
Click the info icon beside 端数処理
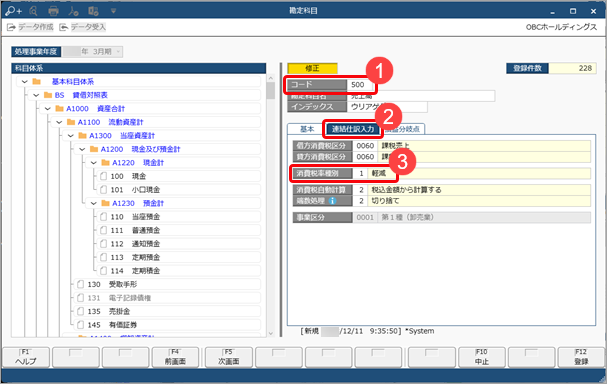coord(332,201)
